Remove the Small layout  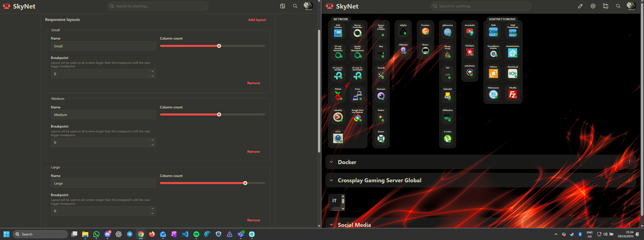click(253, 83)
